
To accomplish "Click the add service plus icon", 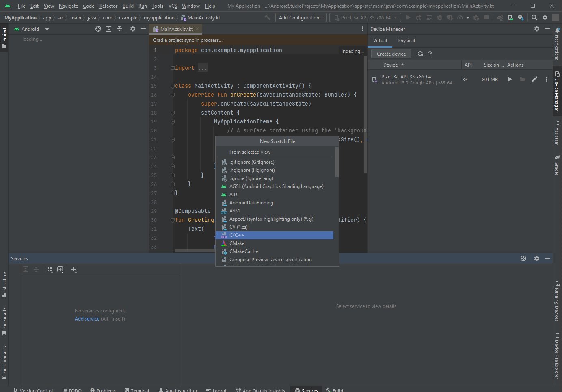I will tap(73, 270).
